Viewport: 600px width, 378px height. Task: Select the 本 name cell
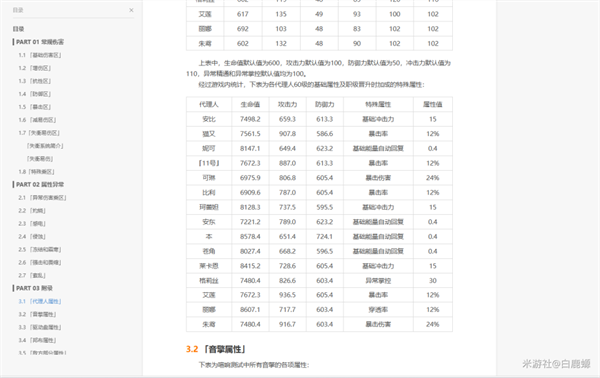coord(209,236)
